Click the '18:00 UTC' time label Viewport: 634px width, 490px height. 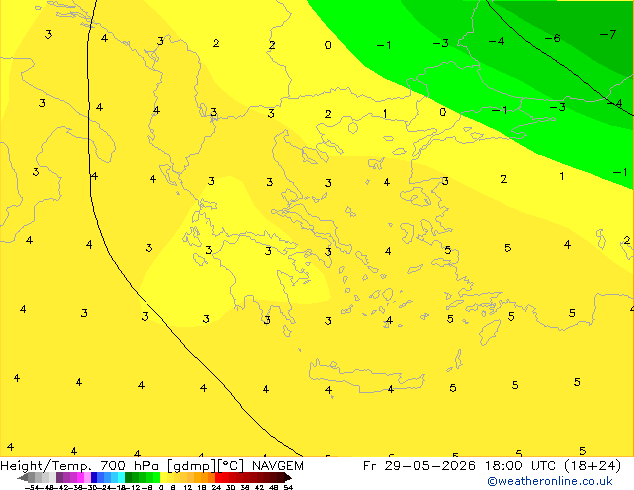click(x=520, y=466)
